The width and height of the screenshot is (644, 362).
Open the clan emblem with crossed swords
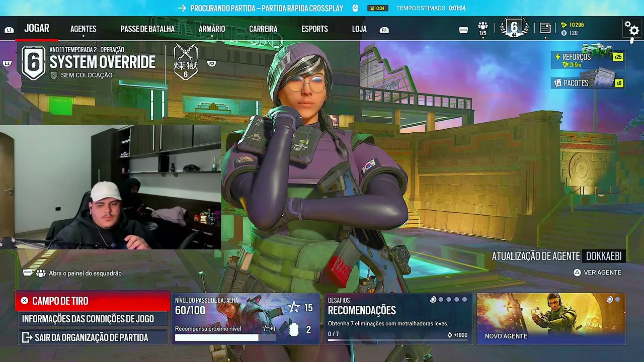click(186, 62)
